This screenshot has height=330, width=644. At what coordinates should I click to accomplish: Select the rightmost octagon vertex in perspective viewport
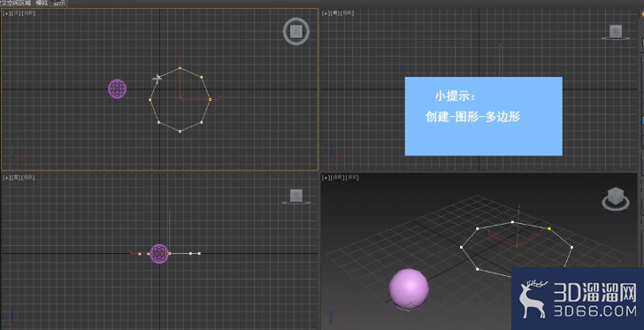571,247
